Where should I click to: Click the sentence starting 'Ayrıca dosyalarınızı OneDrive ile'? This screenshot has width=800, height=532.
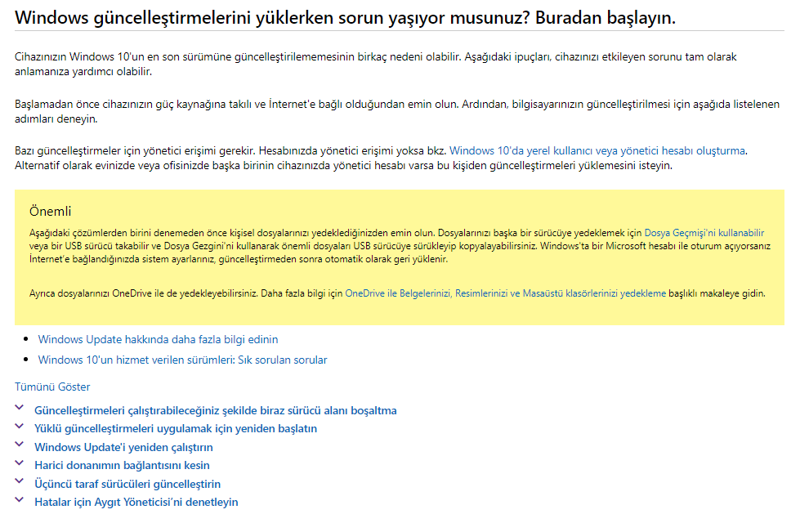397,293
